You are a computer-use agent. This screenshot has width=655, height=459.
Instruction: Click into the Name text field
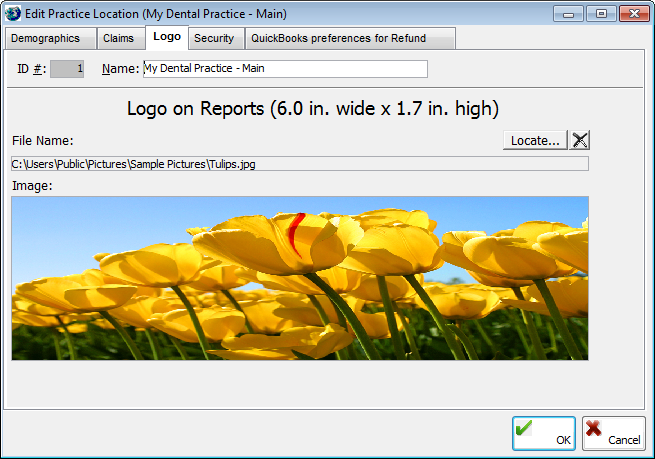coord(285,69)
